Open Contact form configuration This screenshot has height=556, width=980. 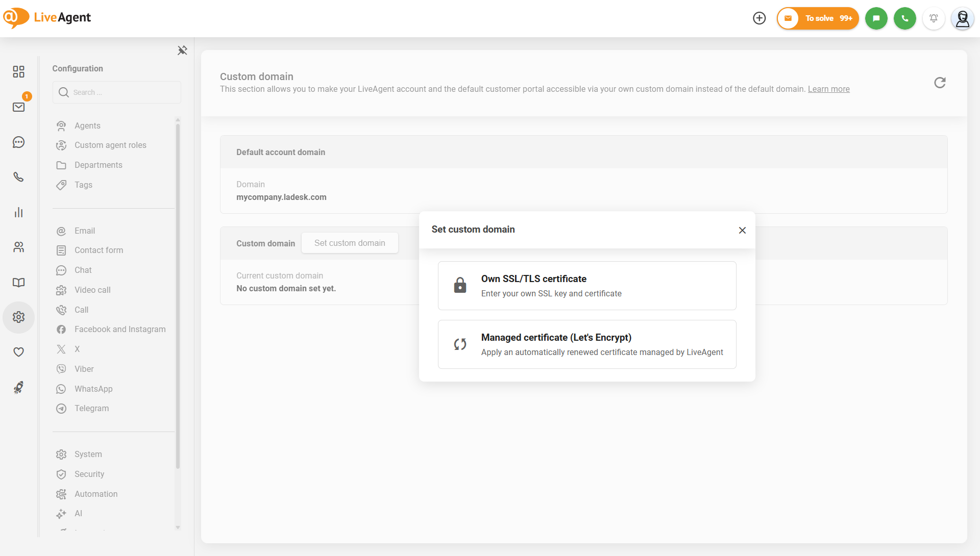(x=99, y=250)
